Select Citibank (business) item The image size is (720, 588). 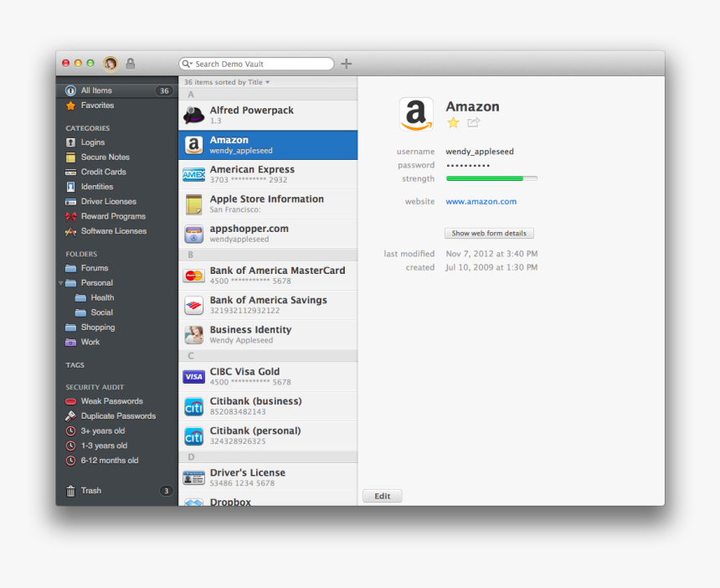click(x=268, y=406)
